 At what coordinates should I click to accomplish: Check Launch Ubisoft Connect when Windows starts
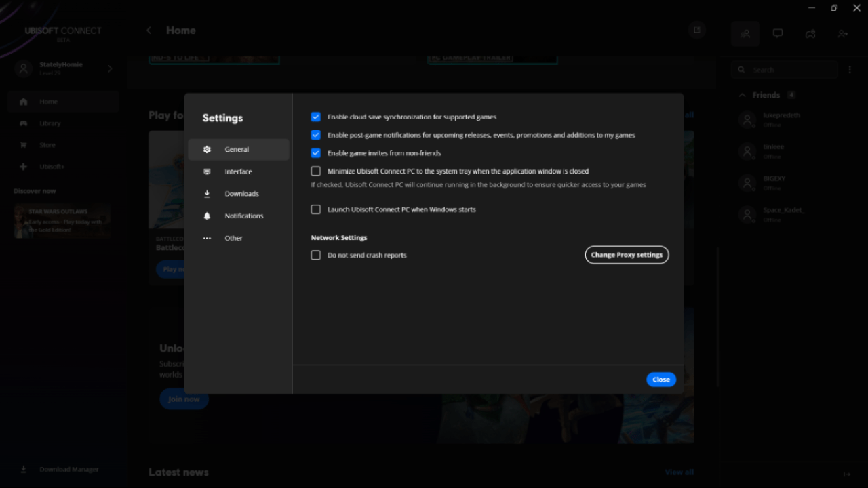(315, 209)
